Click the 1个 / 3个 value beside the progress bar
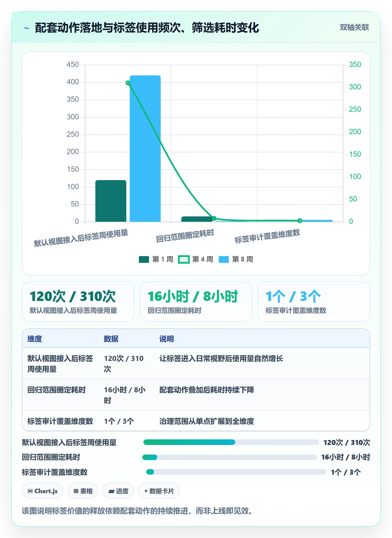The height and width of the screenshot is (538, 392). [346, 472]
